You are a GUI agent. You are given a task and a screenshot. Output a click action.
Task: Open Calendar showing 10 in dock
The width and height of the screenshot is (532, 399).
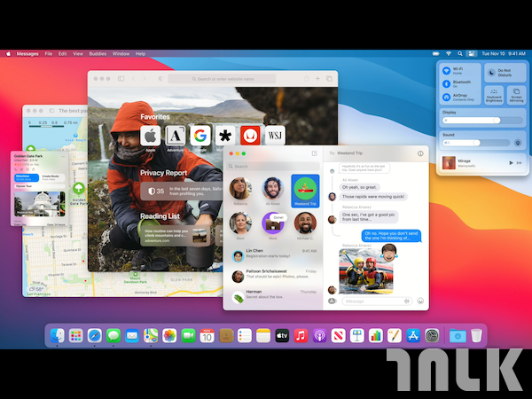click(207, 335)
